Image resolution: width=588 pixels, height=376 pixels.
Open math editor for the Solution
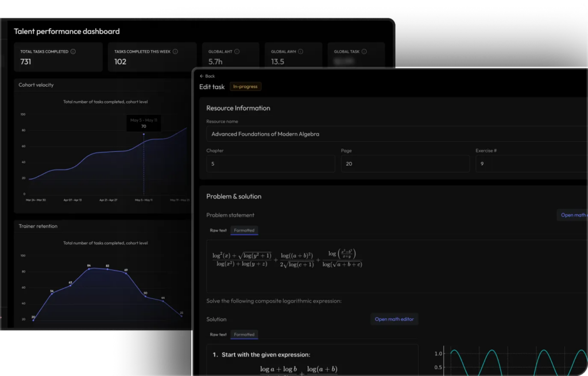tap(394, 319)
